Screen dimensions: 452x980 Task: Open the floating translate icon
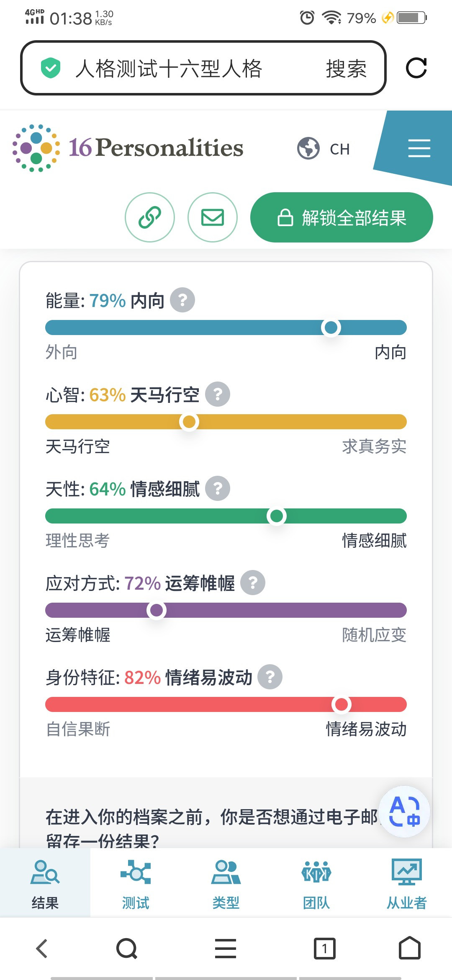(x=404, y=812)
